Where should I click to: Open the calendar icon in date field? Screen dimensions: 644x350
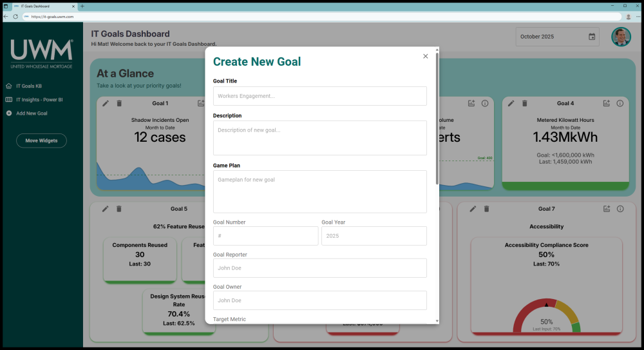coord(592,37)
